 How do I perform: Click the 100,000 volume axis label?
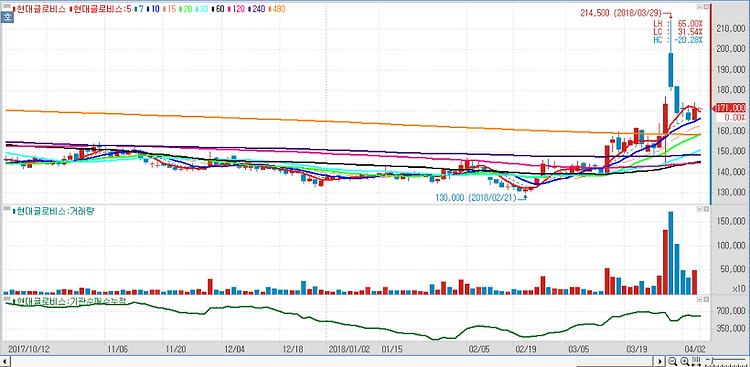click(x=731, y=245)
